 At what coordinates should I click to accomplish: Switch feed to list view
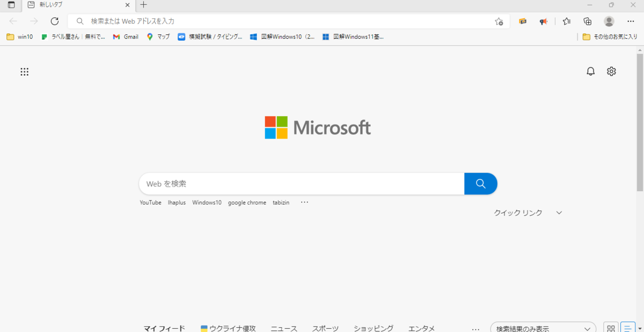628,328
